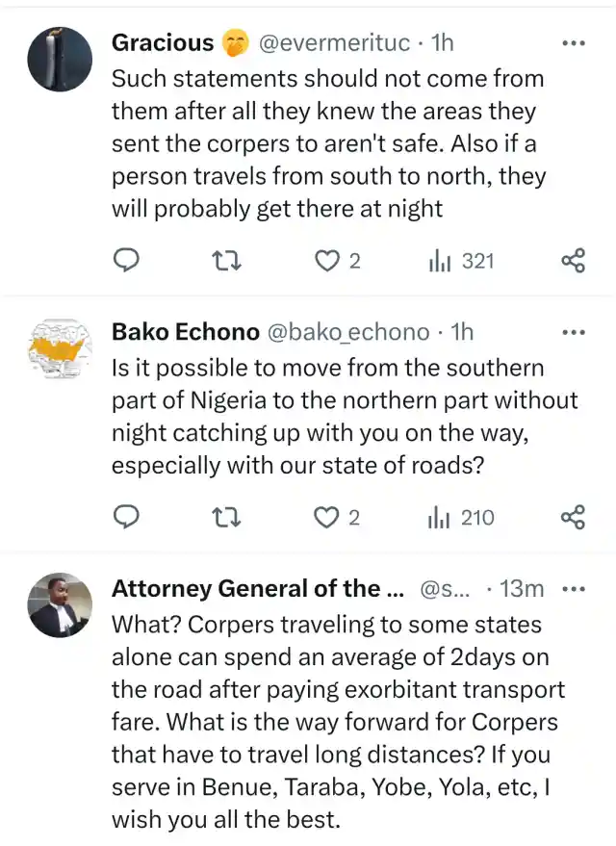
Task: View Gracious's display name
Action: pyautogui.click(x=164, y=42)
